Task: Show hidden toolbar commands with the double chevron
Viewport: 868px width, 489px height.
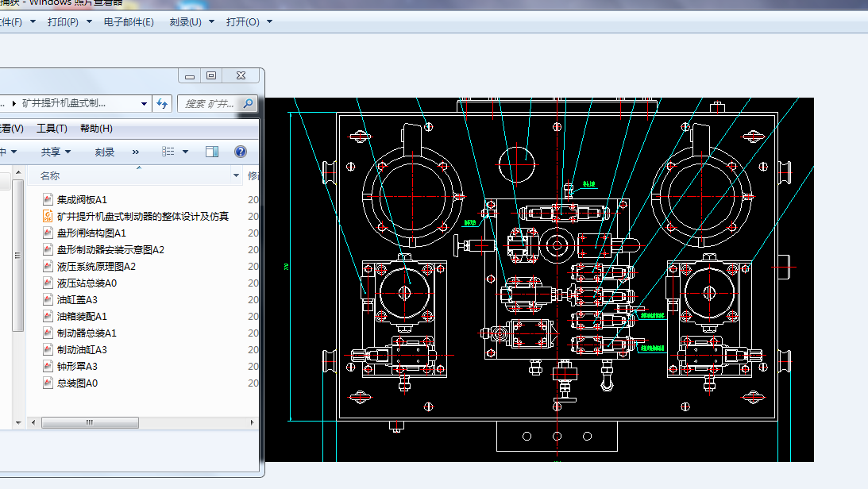Action: point(136,152)
